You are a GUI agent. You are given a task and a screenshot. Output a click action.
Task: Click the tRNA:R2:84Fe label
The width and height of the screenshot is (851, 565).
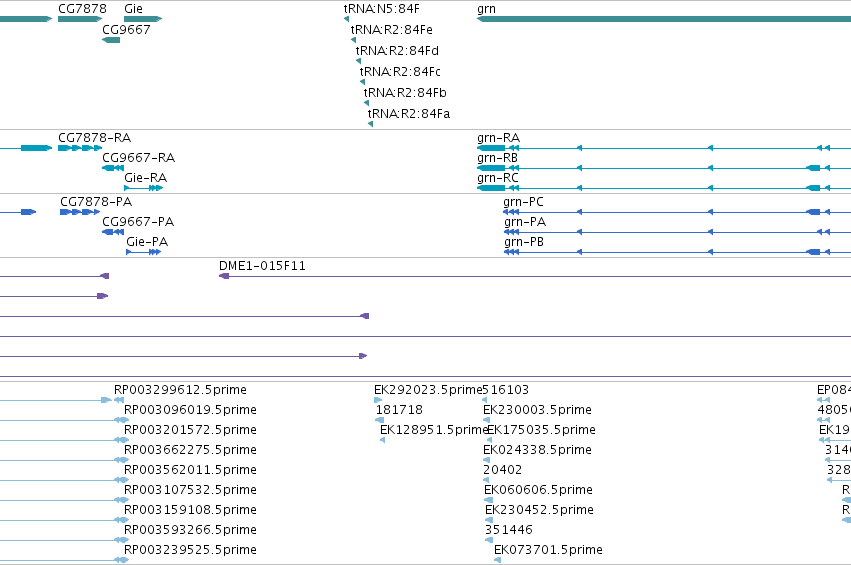click(x=391, y=29)
